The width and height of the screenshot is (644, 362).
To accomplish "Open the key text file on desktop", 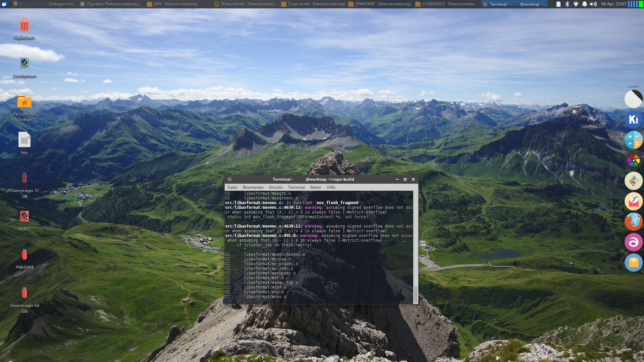I will [24, 140].
